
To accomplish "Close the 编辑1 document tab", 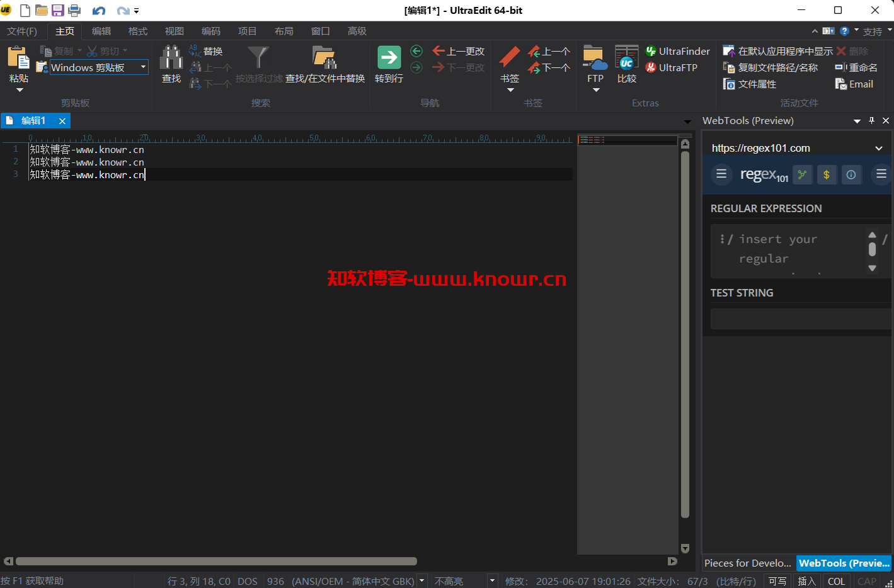I will point(62,121).
